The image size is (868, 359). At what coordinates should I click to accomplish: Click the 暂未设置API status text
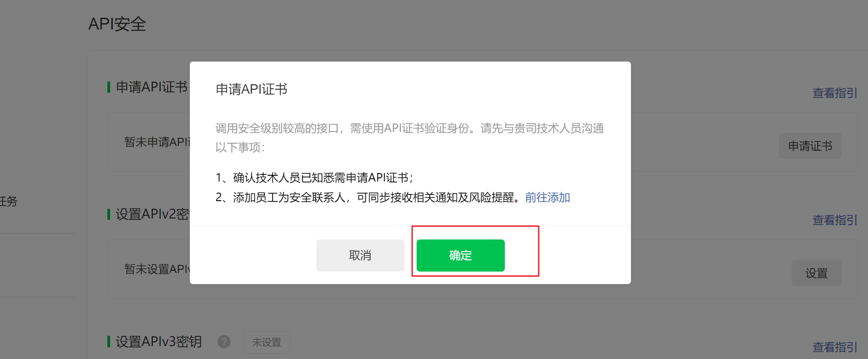coord(157,269)
